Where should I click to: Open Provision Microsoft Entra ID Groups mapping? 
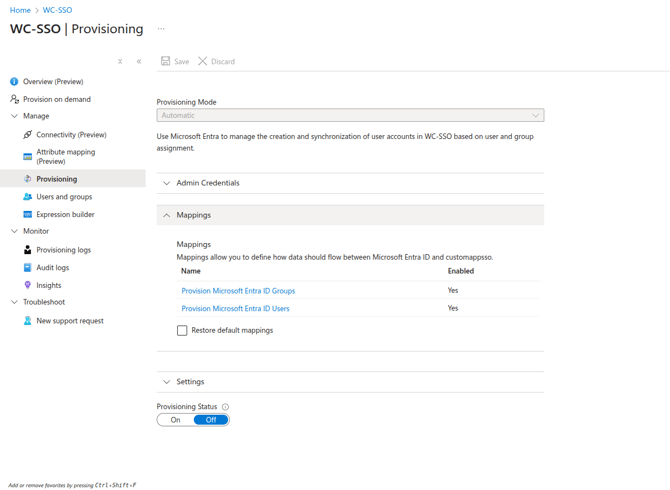[238, 291]
